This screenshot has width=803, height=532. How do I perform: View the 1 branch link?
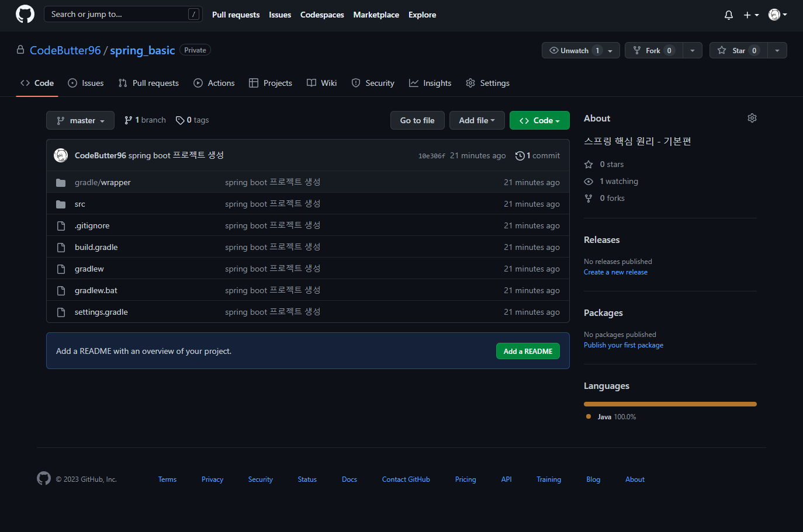click(x=145, y=120)
